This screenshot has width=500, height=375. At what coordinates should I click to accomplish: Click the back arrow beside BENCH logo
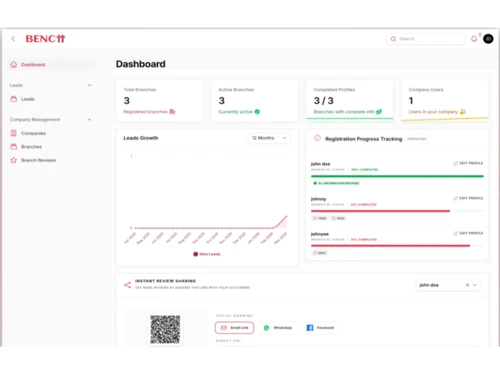tap(13, 39)
